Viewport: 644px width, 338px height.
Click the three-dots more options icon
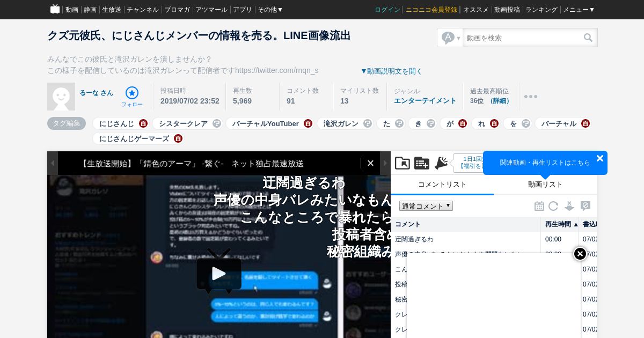(x=531, y=97)
